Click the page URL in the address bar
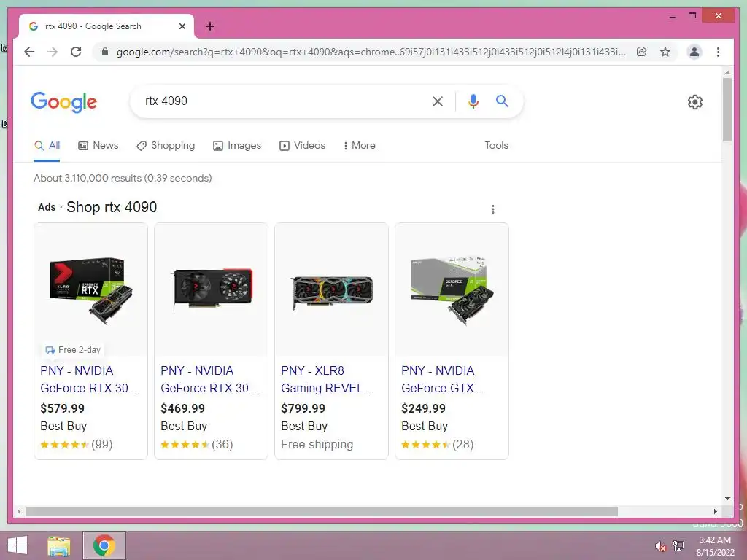The image size is (747, 560). [x=371, y=52]
